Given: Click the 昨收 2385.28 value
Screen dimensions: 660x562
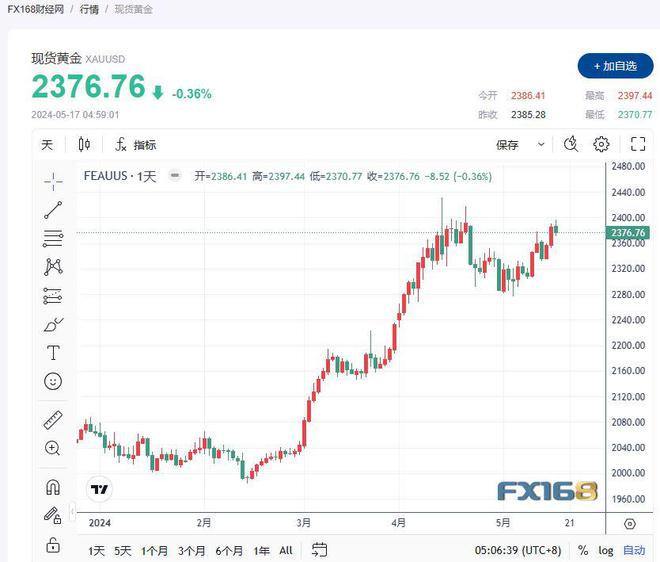Looking at the screenshot, I should click(x=528, y=115).
